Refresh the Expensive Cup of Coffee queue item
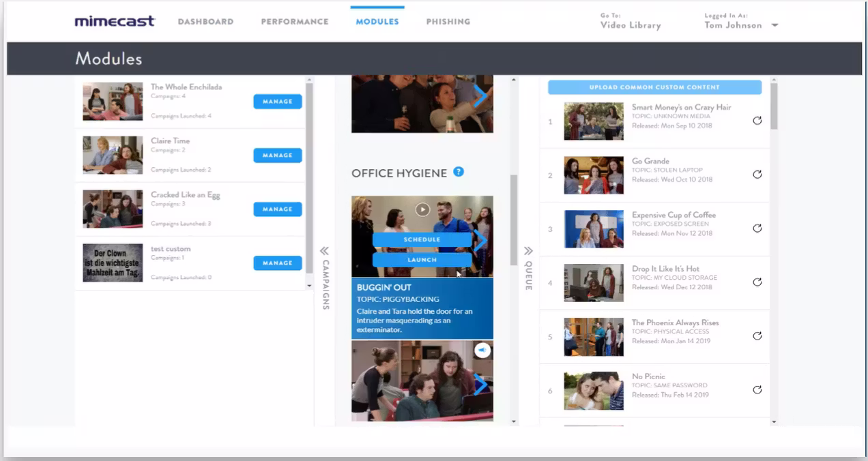Screen dimensions: 868x461 [x=757, y=228]
